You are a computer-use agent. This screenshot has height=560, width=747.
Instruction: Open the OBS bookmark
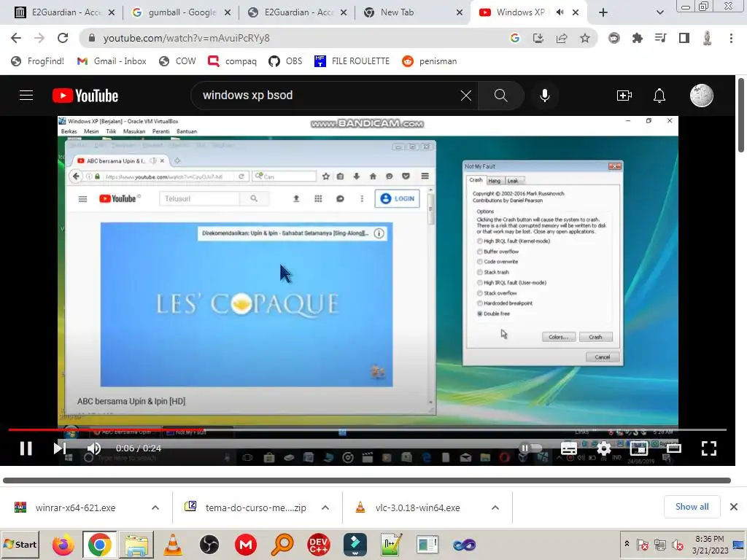[285, 61]
